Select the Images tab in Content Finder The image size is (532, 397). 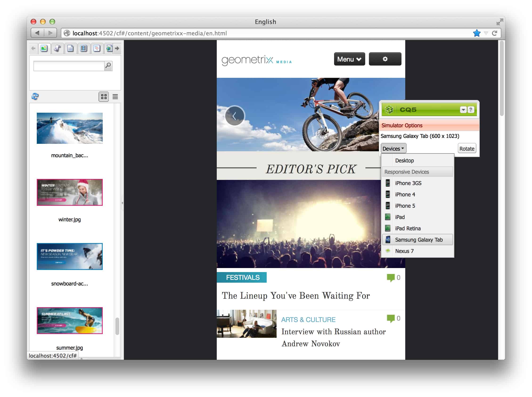coord(44,48)
